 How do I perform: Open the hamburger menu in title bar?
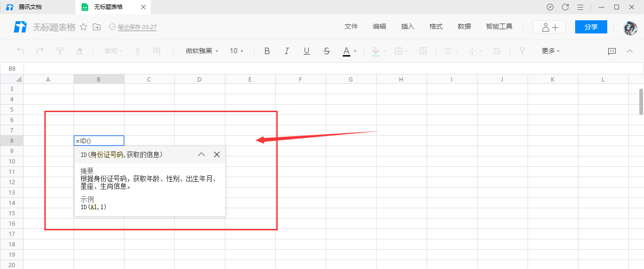580,7
